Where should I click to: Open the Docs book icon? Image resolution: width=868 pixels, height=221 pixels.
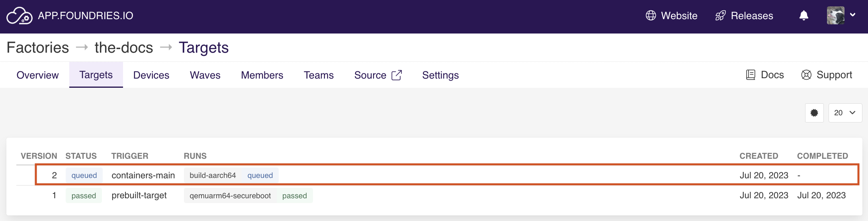751,75
